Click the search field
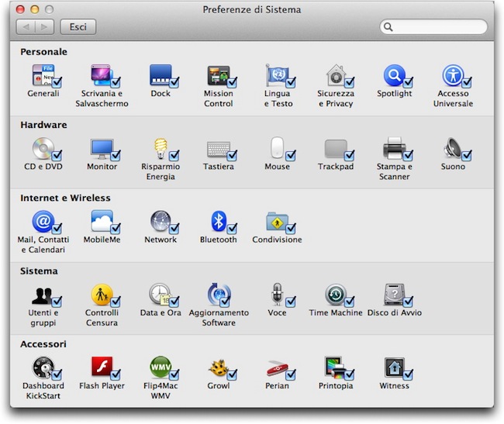The image size is (504, 424). click(433, 26)
